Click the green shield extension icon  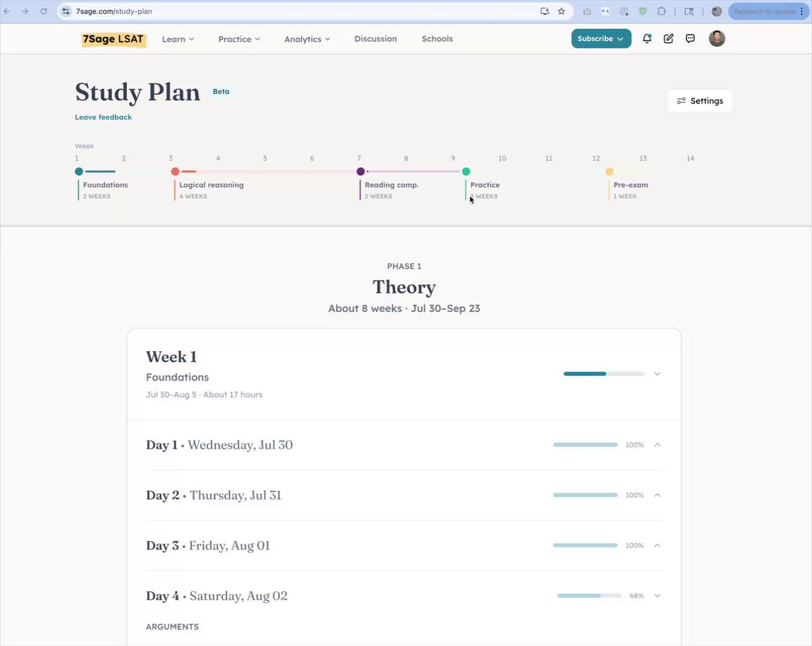tap(643, 11)
